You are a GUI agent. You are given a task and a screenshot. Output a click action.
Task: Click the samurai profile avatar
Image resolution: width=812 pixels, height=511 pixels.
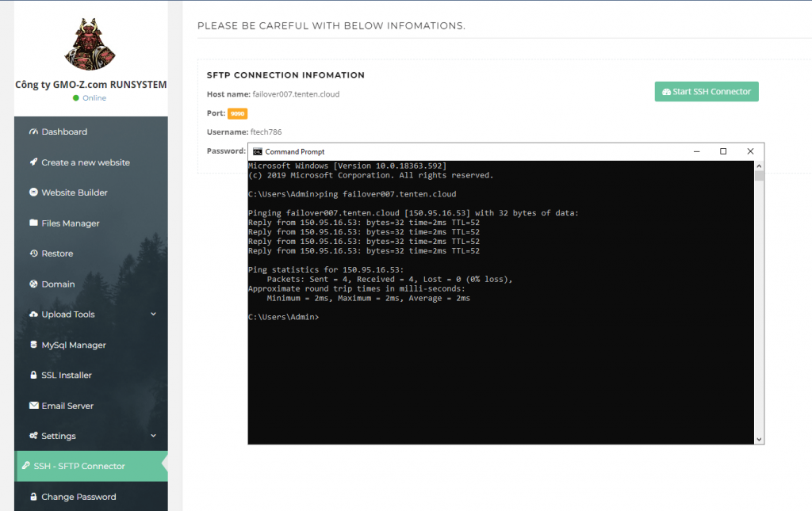90,45
